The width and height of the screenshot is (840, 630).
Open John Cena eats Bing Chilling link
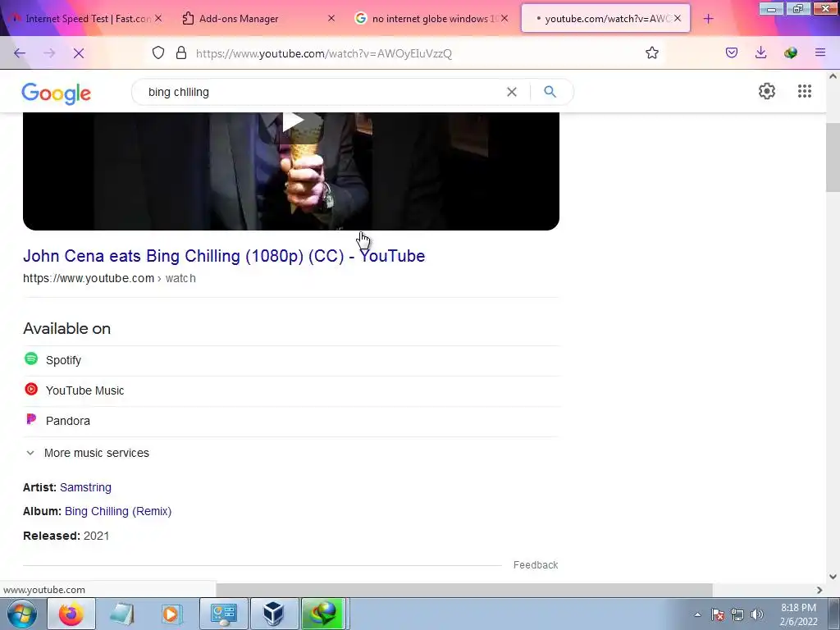pos(224,256)
